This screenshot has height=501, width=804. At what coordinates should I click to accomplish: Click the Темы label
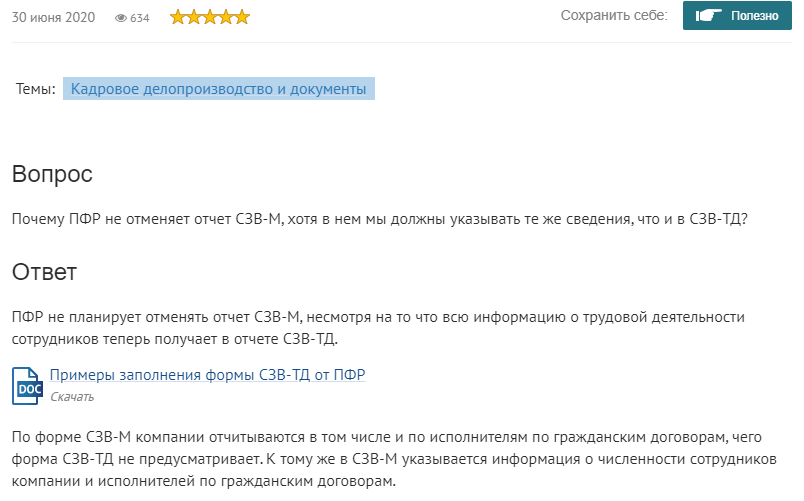click(x=35, y=89)
